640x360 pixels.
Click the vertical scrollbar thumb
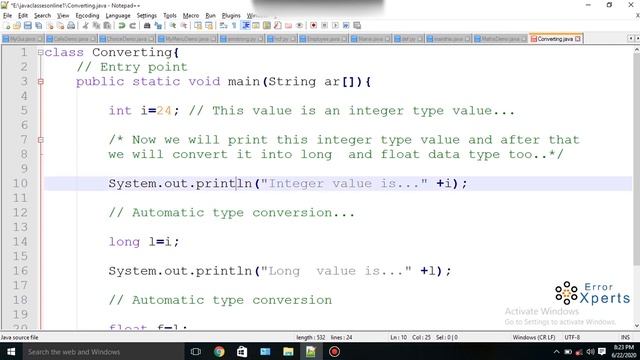637,159
